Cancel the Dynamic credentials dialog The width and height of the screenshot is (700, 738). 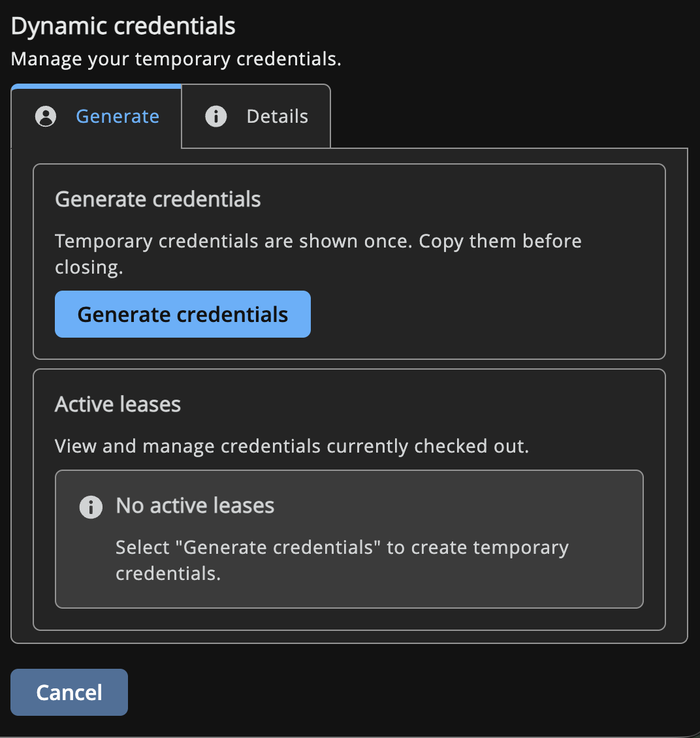click(x=69, y=692)
